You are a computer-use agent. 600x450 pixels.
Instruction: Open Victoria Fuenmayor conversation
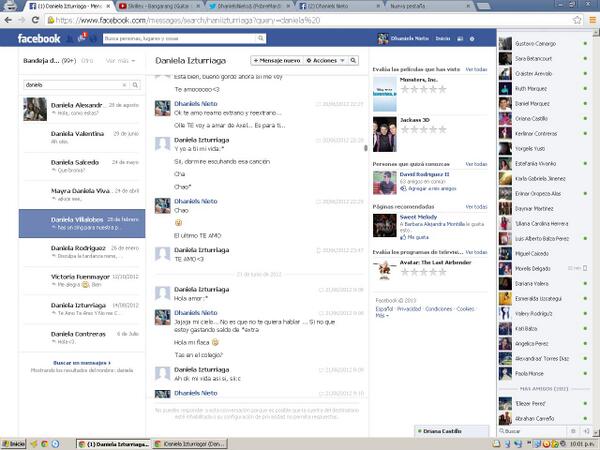click(x=82, y=280)
